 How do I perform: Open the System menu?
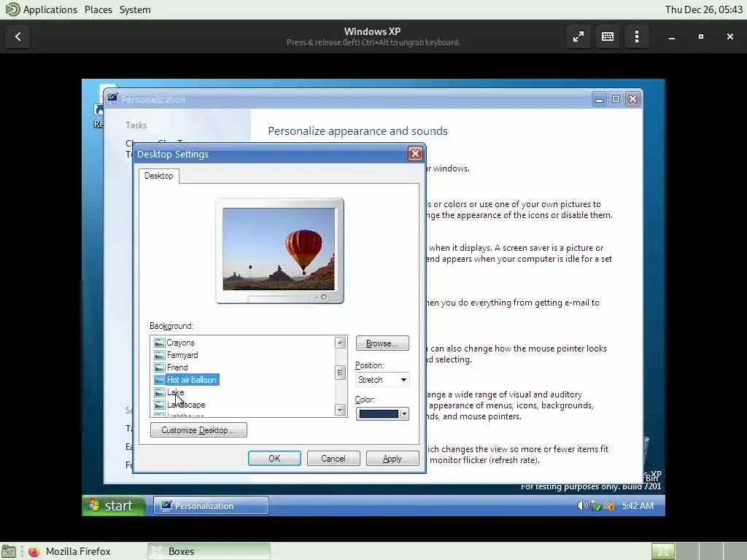(x=135, y=9)
